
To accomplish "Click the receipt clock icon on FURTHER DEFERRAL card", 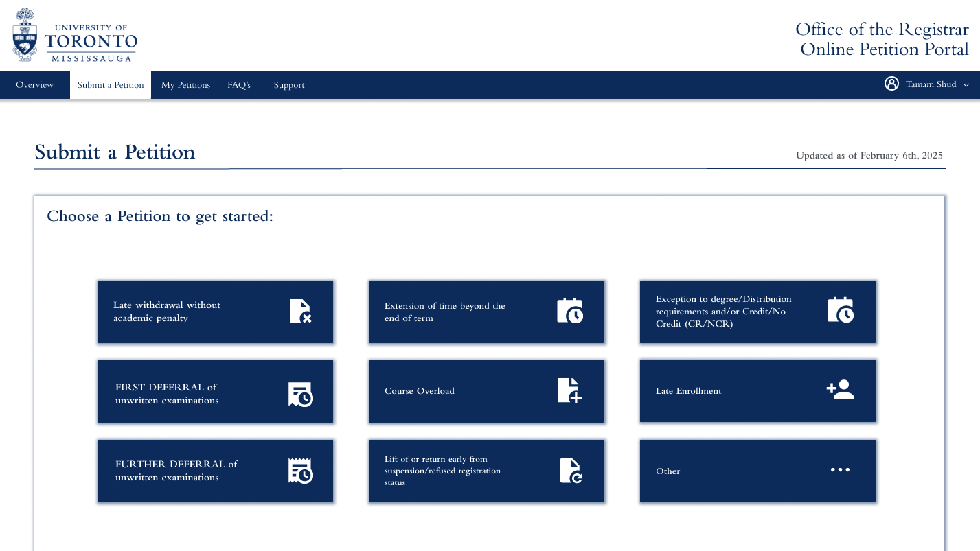I will (300, 471).
